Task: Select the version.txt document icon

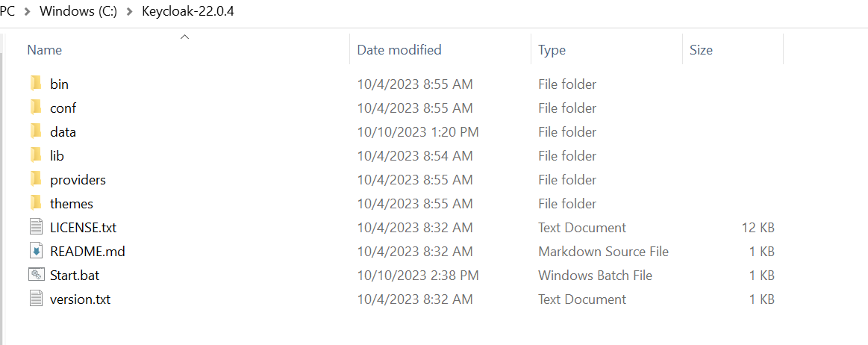Action: (x=37, y=299)
